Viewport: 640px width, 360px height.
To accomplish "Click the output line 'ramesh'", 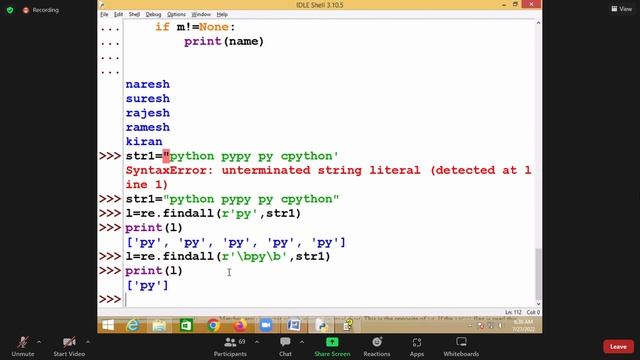I will 147,127.
